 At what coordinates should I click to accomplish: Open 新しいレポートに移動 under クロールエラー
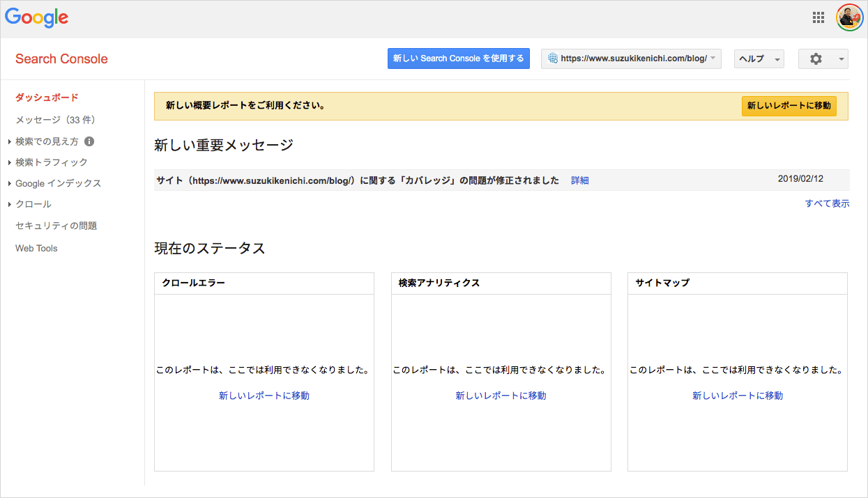coord(264,396)
